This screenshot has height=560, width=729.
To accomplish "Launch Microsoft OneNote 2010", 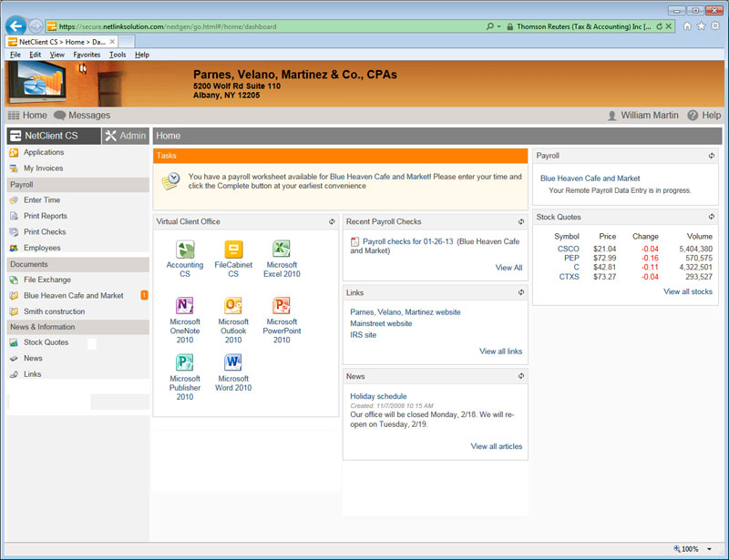I will coord(185,306).
